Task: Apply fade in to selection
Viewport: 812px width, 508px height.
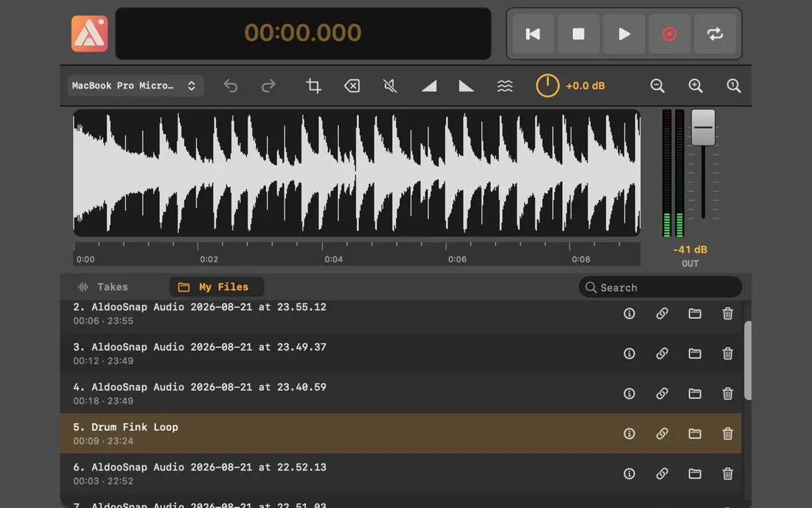Action: (x=429, y=86)
